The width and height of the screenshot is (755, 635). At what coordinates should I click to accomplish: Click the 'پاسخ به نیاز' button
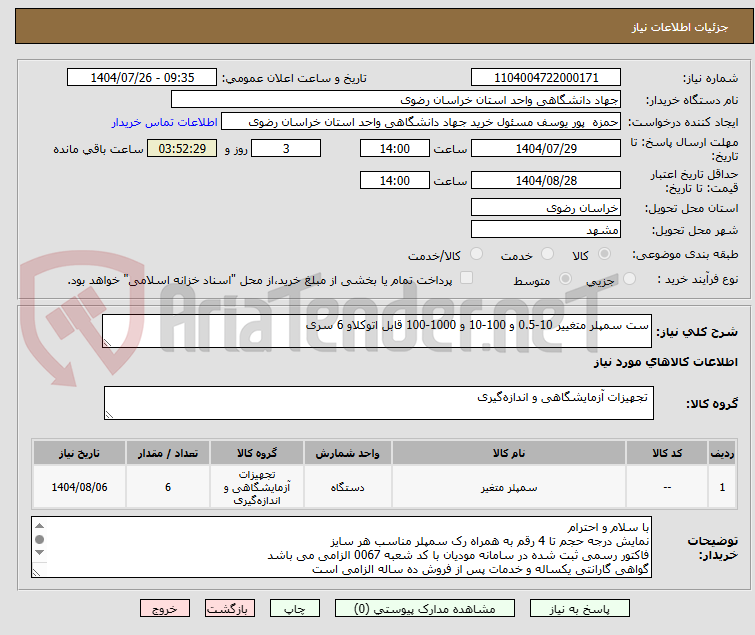click(579, 608)
